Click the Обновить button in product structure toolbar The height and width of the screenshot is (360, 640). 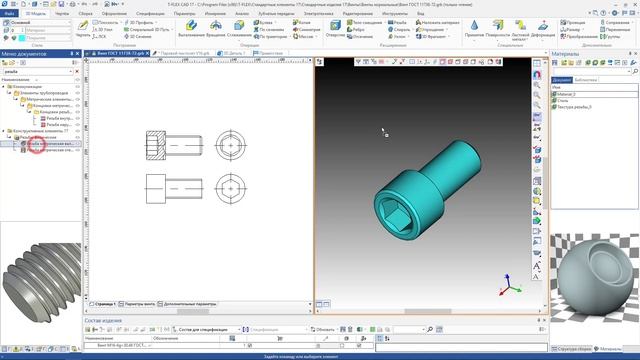point(322,329)
